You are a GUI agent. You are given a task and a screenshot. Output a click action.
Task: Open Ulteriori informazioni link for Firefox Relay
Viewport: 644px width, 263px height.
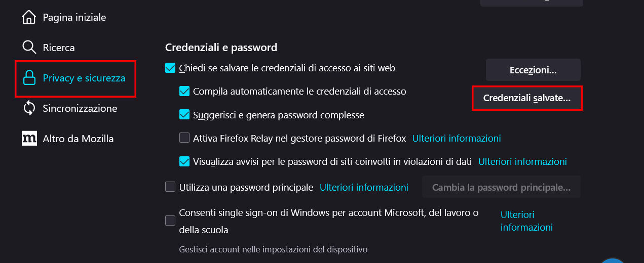click(457, 138)
